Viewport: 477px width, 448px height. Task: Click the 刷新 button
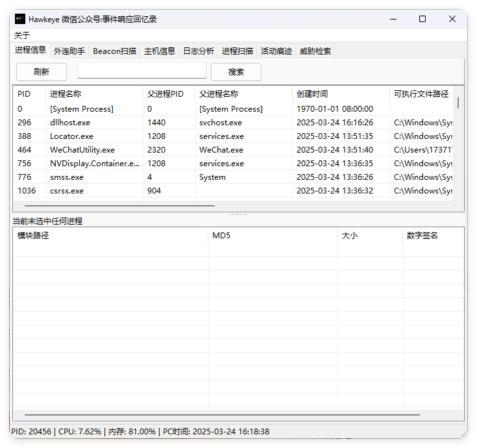42,71
